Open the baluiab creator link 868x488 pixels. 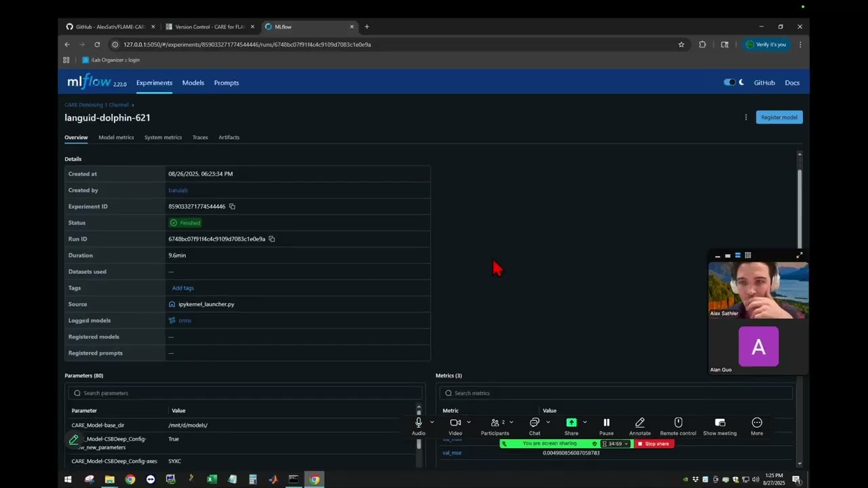click(178, 190)
